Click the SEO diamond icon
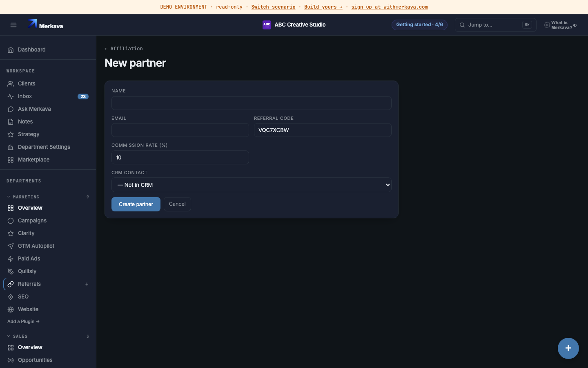Screen dimensions: 588x368 point(11,297)
